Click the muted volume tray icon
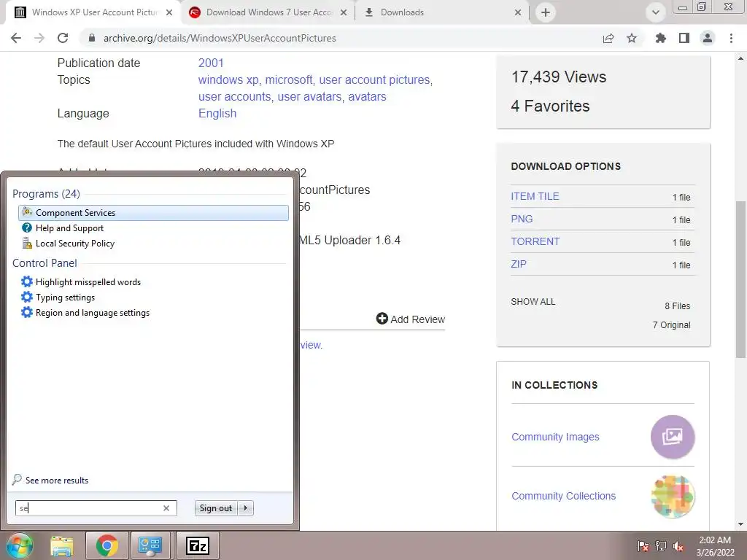Image resolution: width=747 pixels, height=560 pixels. (x=678, y=546)
